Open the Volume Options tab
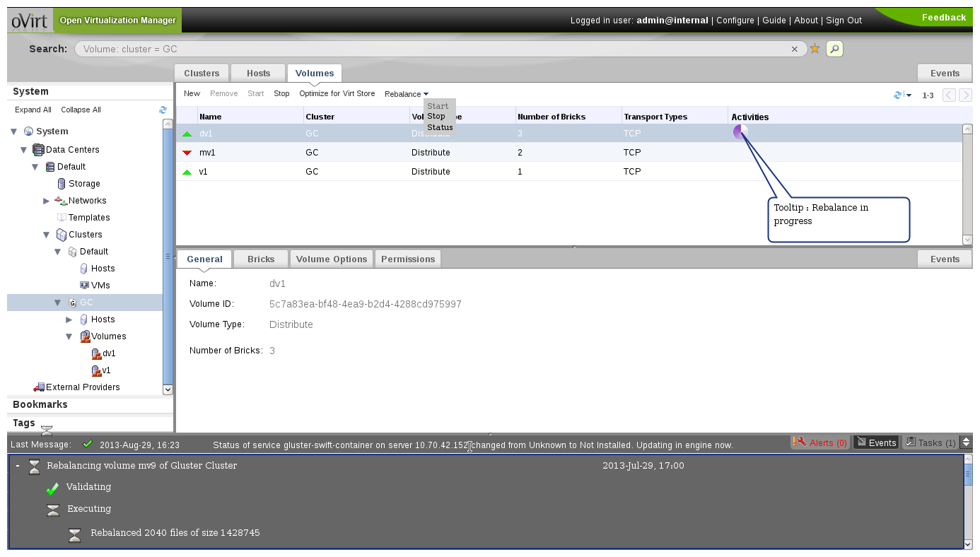Screen dimensions: 980x557 coord(332,259)
